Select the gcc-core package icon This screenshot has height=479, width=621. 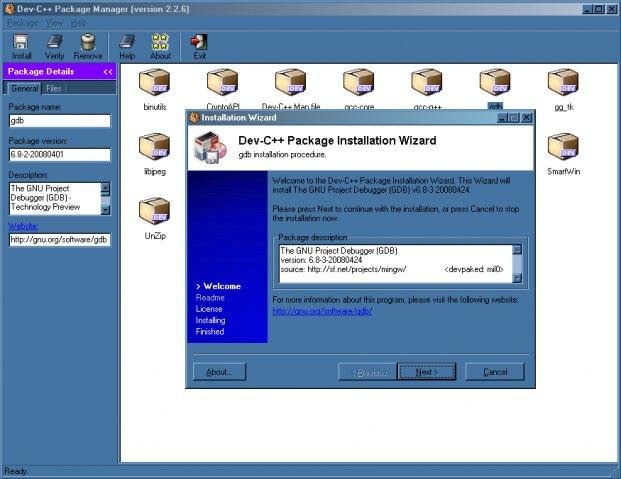(359, 82)
